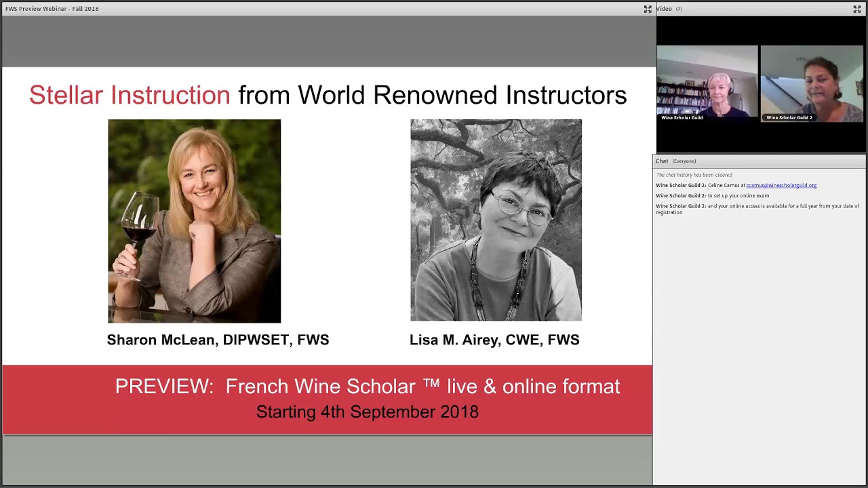Maximize the Video pod to fullscreen
This screenshot has height=488, width=868.
pos(856,9)
